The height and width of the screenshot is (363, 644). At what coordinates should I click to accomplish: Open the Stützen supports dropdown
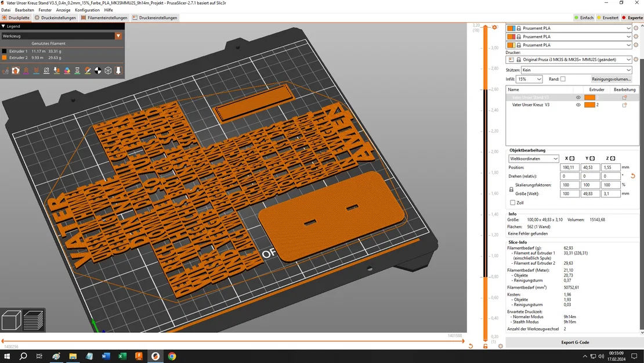point(576,70)
